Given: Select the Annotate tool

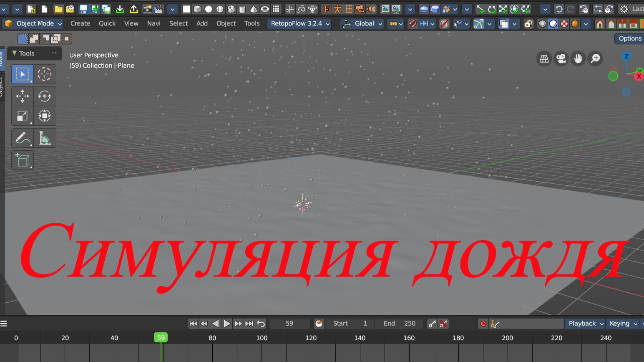Looking at the screenshot, I should [23, 138].
